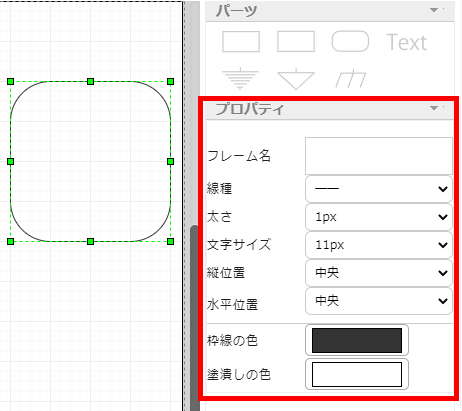
Task: Click the top-center resize handle of the shape
Action: point(90,81)
